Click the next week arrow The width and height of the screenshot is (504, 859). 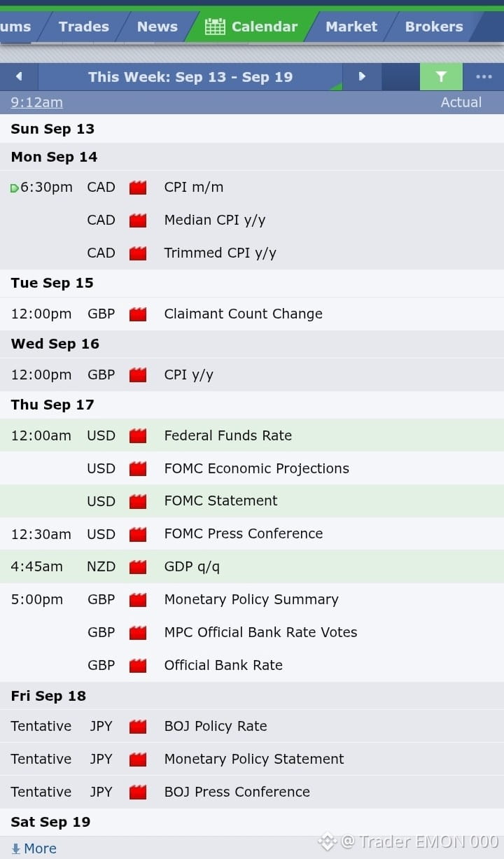[x=362, y=76]
